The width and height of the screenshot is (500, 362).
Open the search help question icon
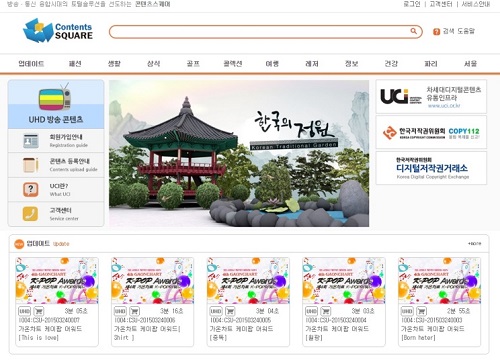436,32
